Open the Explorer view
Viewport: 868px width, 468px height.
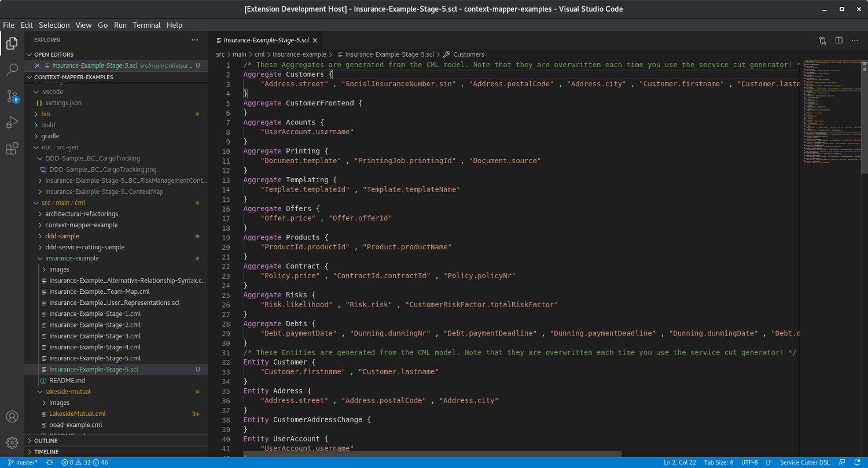coord(12,43)
